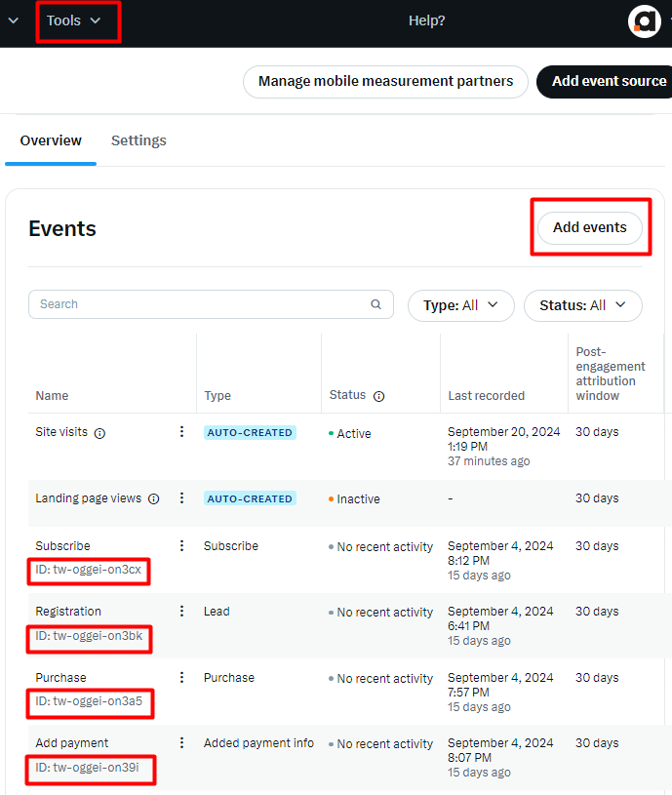Select the Overview tab

[51, 140]
